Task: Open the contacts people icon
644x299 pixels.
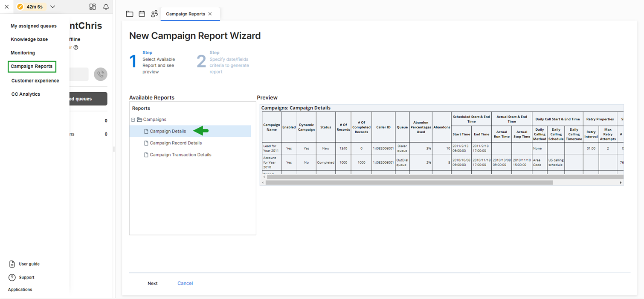Action: tap(154, 14)
